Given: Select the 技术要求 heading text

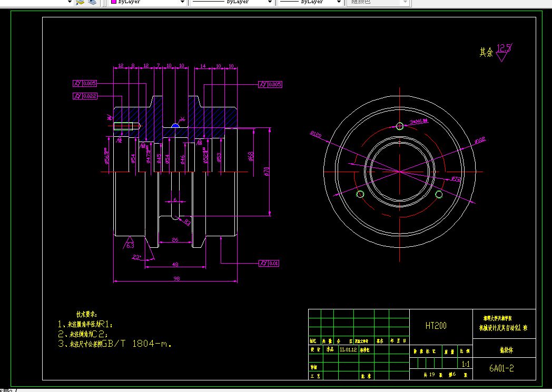Looking at the screenshot, I should [86, 314].
